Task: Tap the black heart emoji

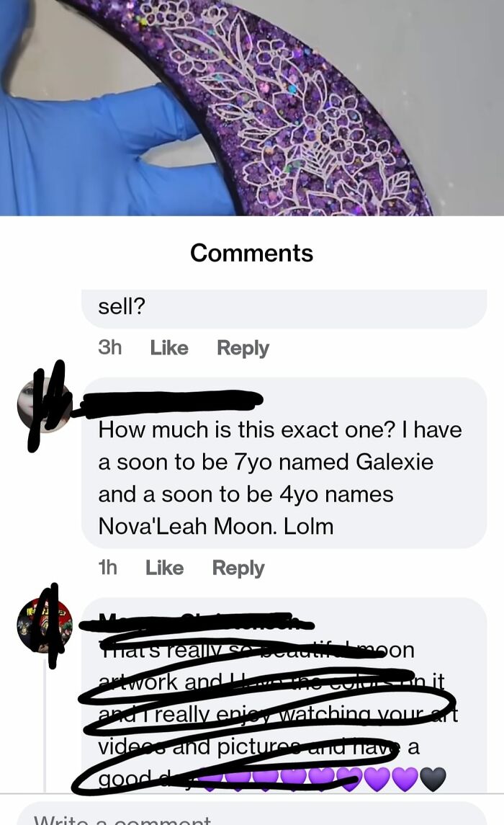Action: pyautogui.click(x=433, y=779)
